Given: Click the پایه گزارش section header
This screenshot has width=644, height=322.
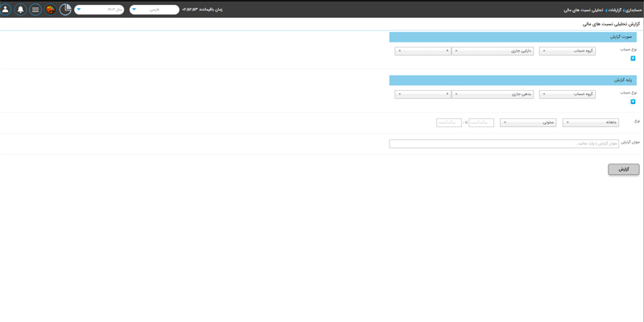Looking at the screenshot, I should (x=513, y=80).
